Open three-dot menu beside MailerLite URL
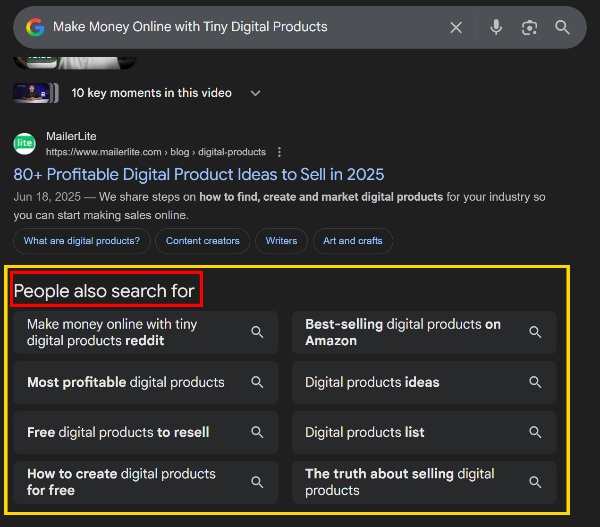600x527 pixels. tap(280, 152)
